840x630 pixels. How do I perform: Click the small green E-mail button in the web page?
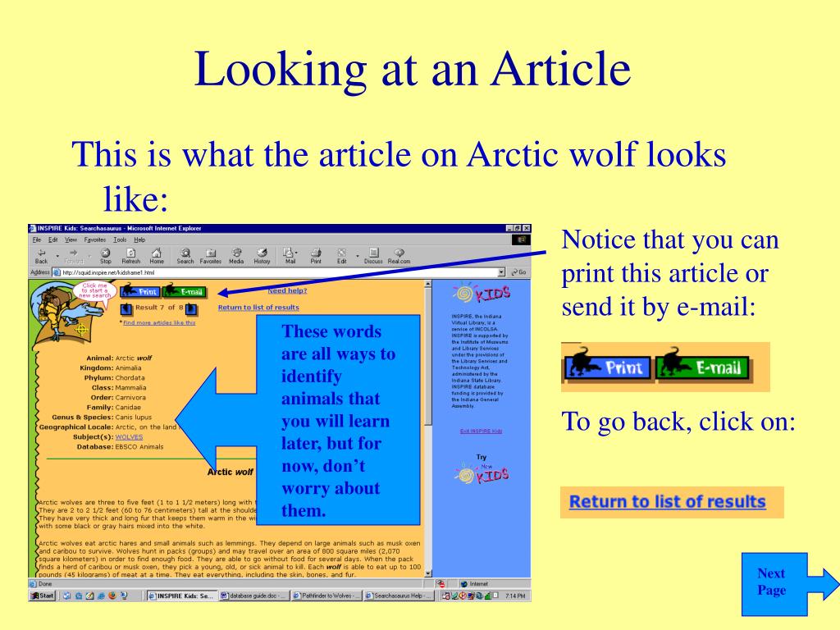click(x=185, y=291)
